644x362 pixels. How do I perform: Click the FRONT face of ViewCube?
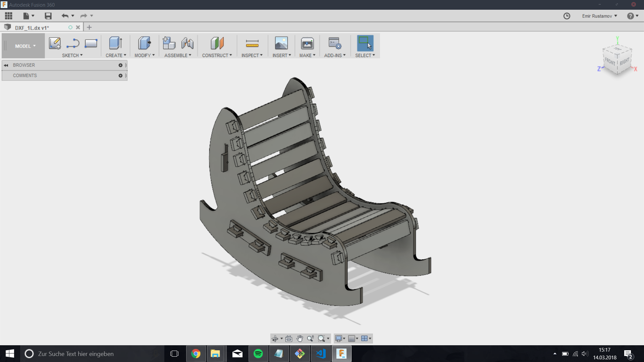tap(610, 62)
